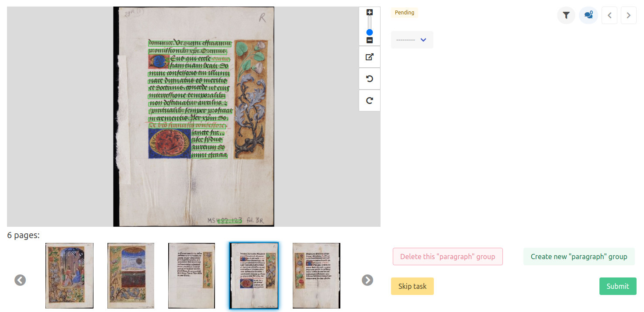Click the zoom in plus icon
Viewport: 644px width, 312px height.
(370, 12)
